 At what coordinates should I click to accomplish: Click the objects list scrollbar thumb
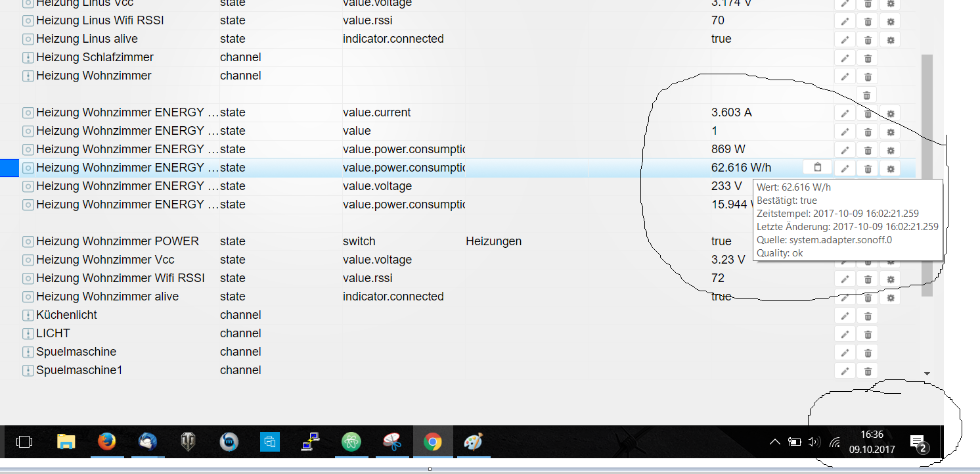pyautogui.click(x=927, y=175)
